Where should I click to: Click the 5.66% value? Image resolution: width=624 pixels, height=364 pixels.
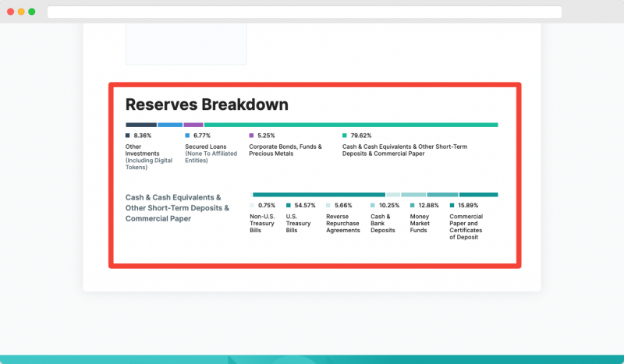coord(343,206)
